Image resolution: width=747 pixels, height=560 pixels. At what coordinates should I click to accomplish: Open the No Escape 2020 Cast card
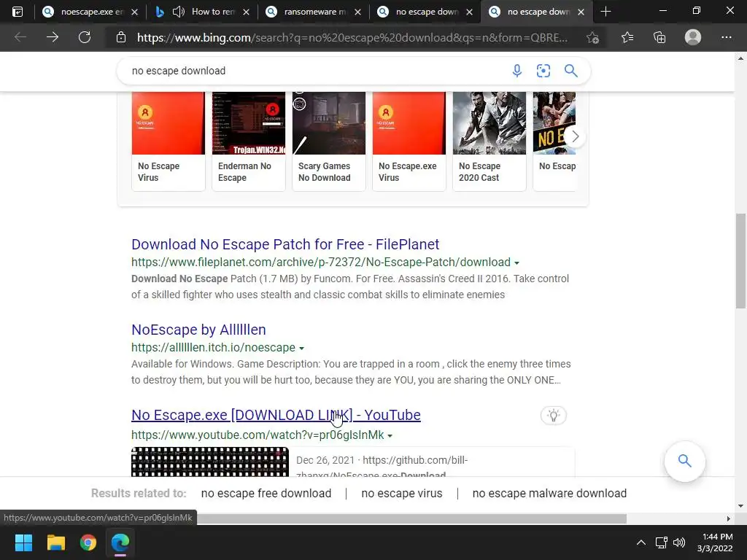click(x=489, y=141)
